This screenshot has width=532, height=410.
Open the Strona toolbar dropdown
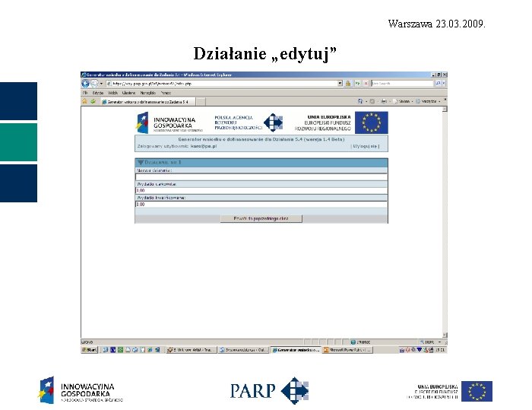403,101
